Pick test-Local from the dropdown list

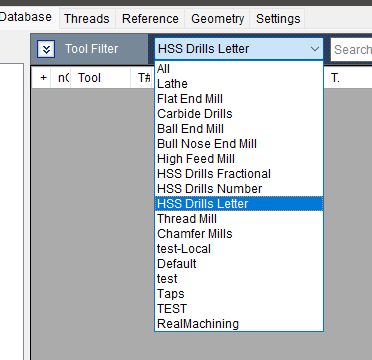click(239, 249)
